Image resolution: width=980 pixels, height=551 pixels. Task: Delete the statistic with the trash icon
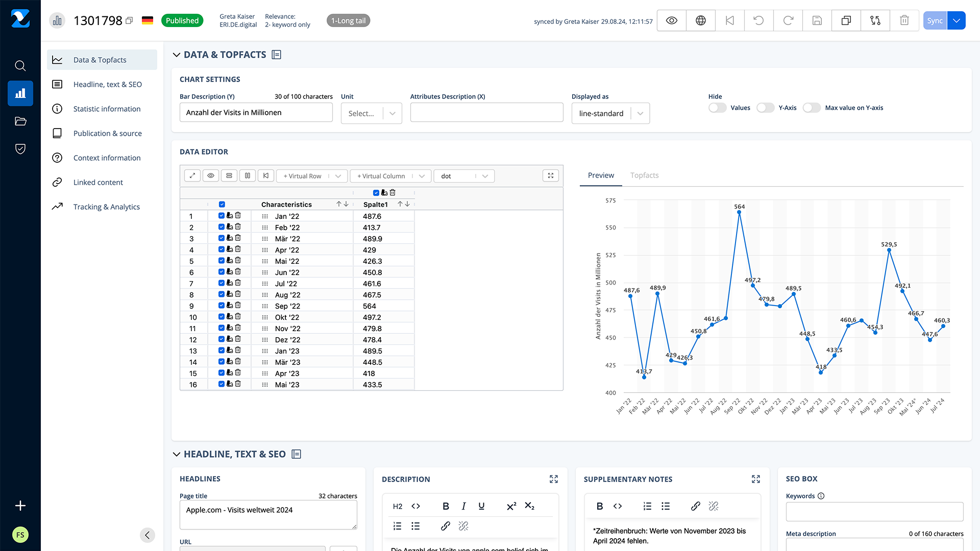(904, 20)
